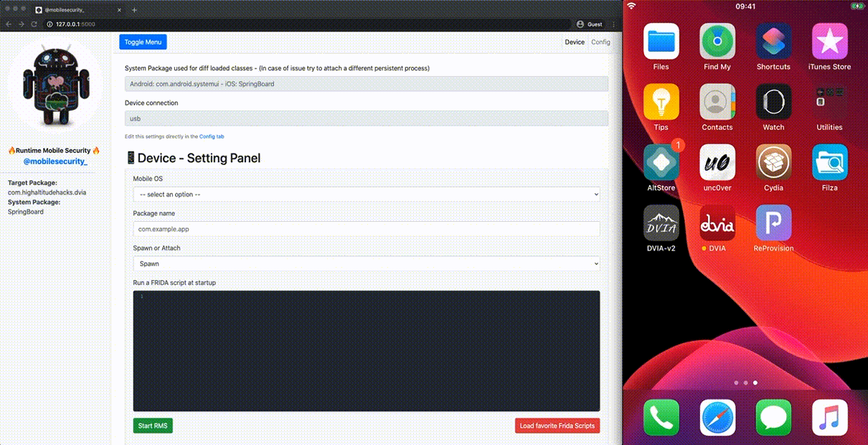The image size is (868, 445).
Task: Click the Device - Setting Panel heading
Action: click(x=192, y=158)
